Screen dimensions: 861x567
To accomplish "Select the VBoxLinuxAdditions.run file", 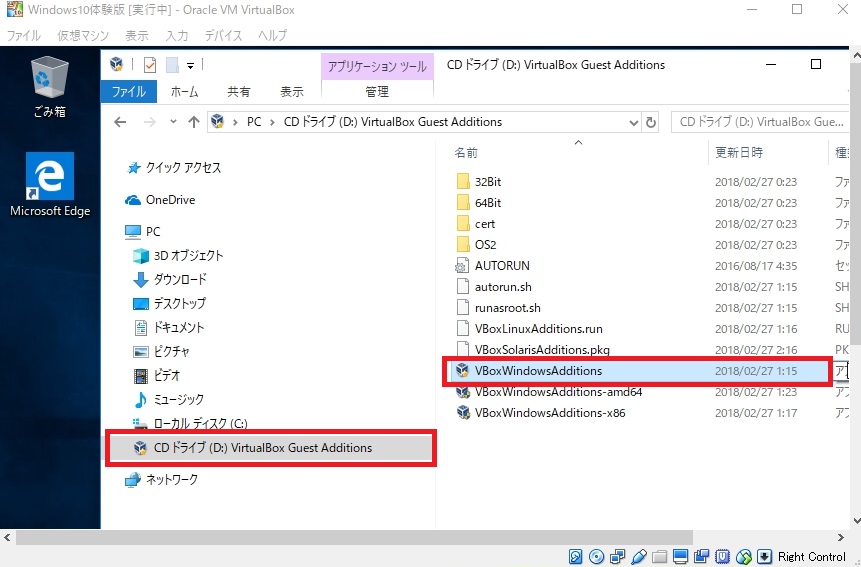I will click(529, 329).
